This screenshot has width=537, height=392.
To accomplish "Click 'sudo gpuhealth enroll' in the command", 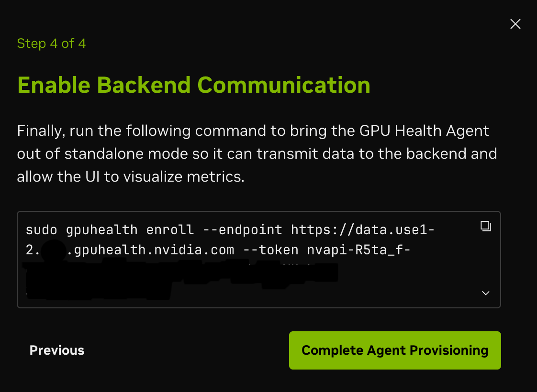I will click(x=110, y=230).
